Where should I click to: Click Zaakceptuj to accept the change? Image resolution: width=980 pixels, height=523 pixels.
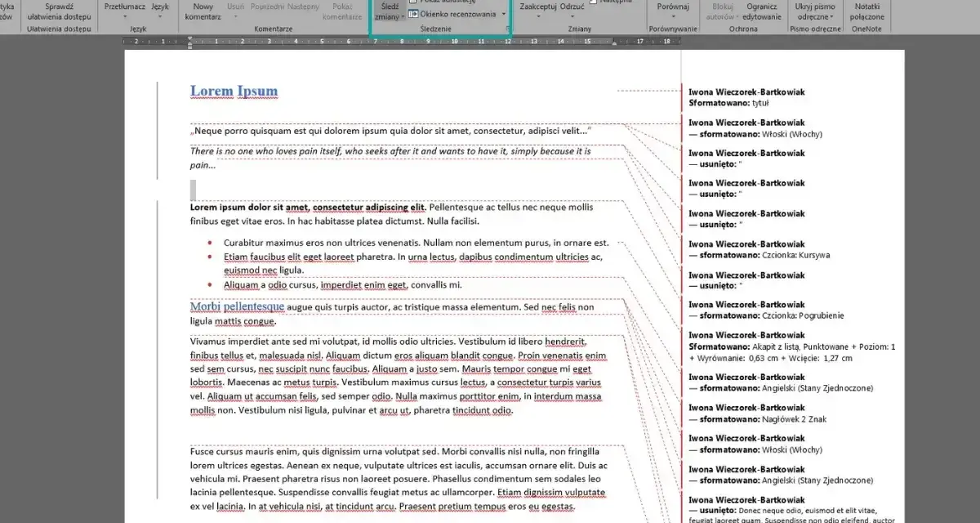538,7
